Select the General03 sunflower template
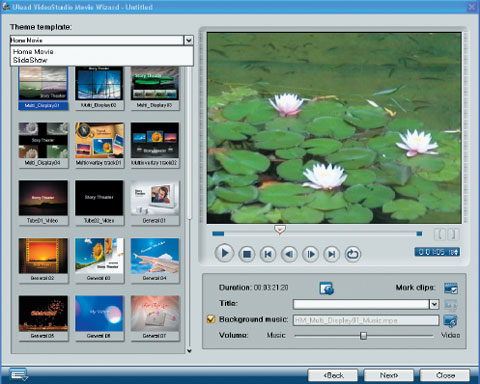This screenshot has width=480, height=384. (99, 260)
